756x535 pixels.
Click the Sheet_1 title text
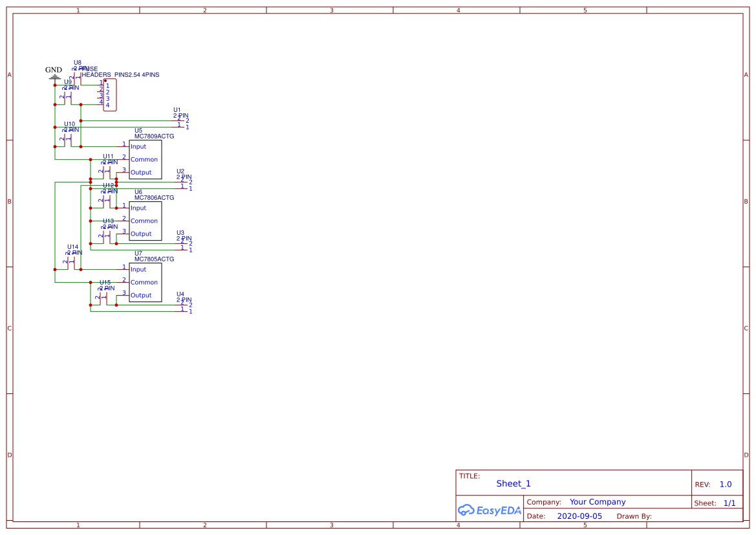[x=513, y=483]
